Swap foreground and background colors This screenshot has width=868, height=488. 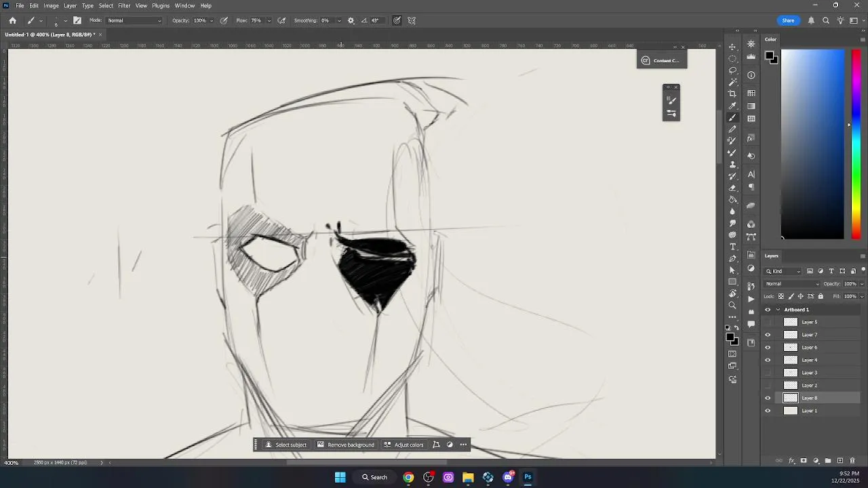pos(736,327)
